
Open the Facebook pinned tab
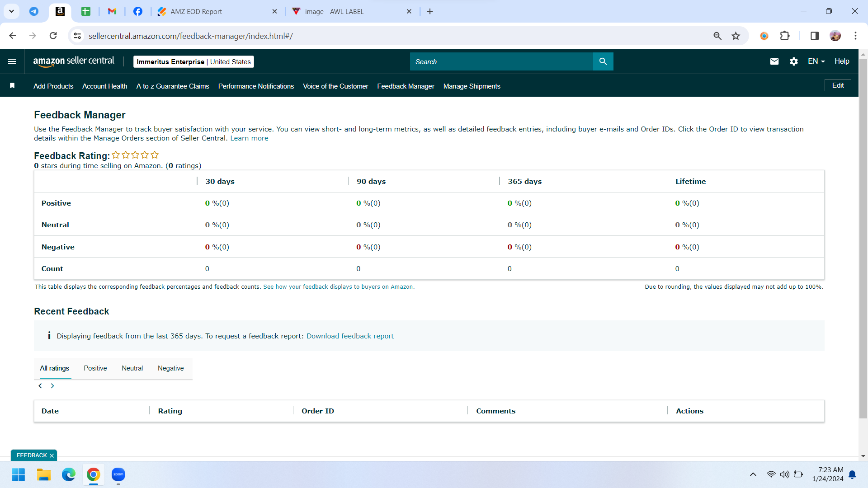(x=138, y=11)
